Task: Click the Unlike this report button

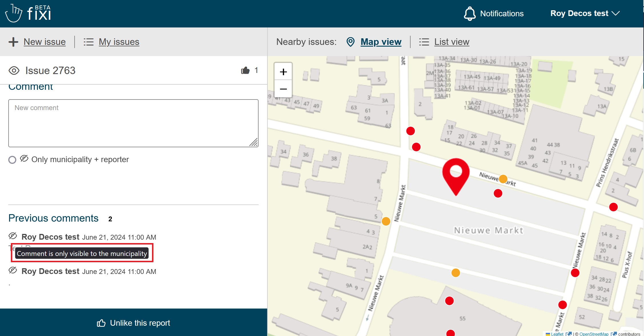Action: coord(134,323)
